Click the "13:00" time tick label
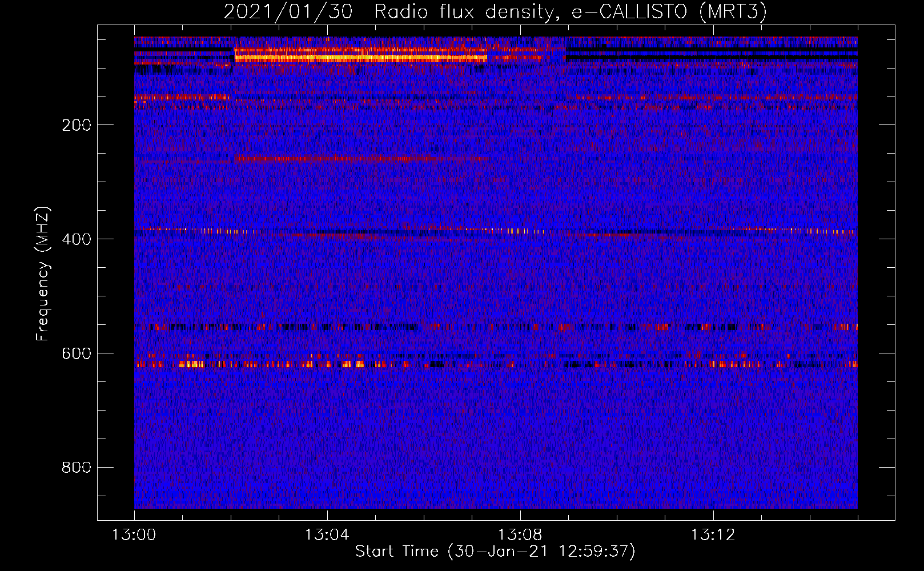 (x=134, y=535)
